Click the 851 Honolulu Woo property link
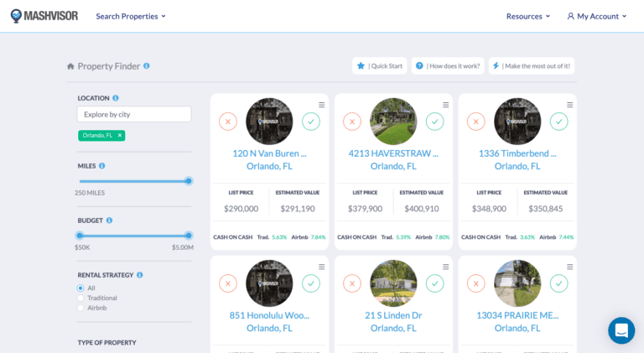Screen dimensions: 644x353 click(269, 316)
